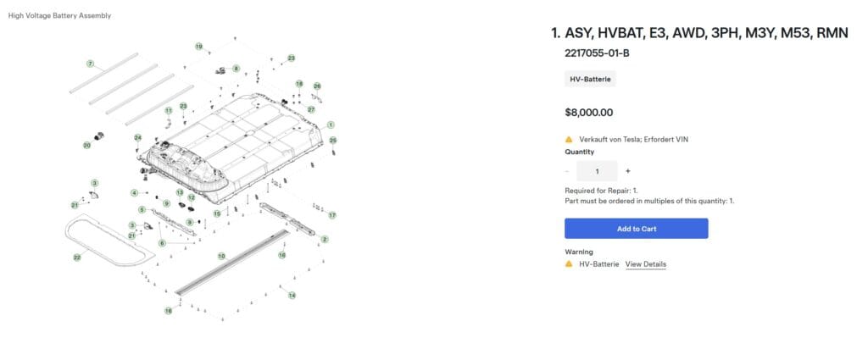
Task: Select callout 1 on battery pack diagram
Action: click(331, 125)
